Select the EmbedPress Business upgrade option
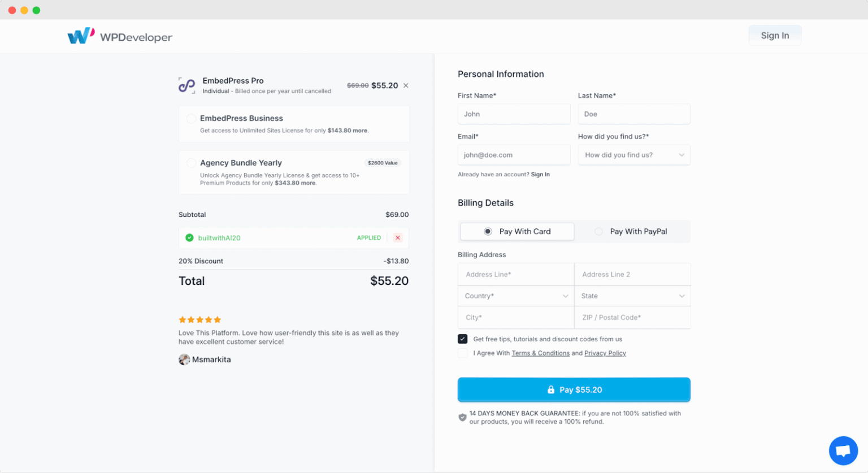This screenshot has height=473, width=868. [x=192, y=119]
